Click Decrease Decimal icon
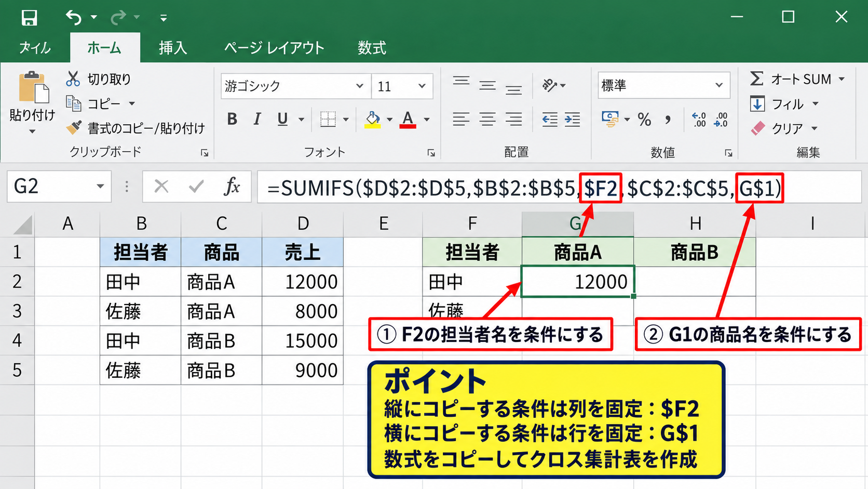The image size is (868, 489). click(x=721, y=120)
